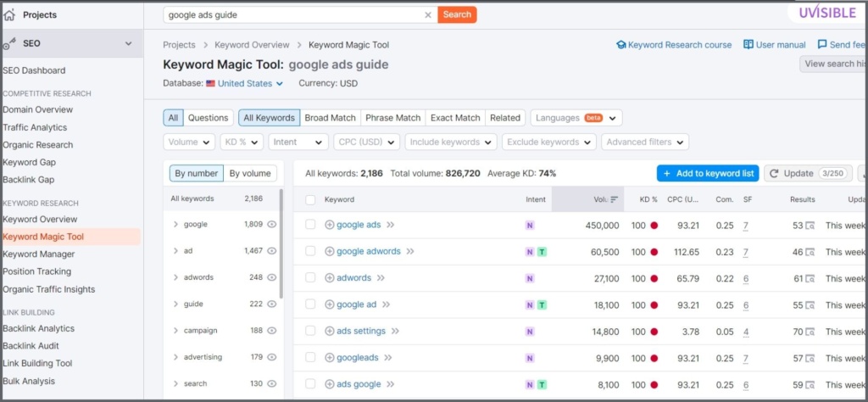Select the Broad Match tab
Screen dimensions: 868x402
click(330, 118)
